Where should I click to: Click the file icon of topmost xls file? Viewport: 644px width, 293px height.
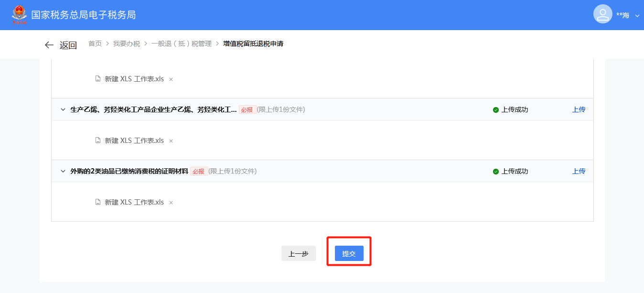point(98,79)
